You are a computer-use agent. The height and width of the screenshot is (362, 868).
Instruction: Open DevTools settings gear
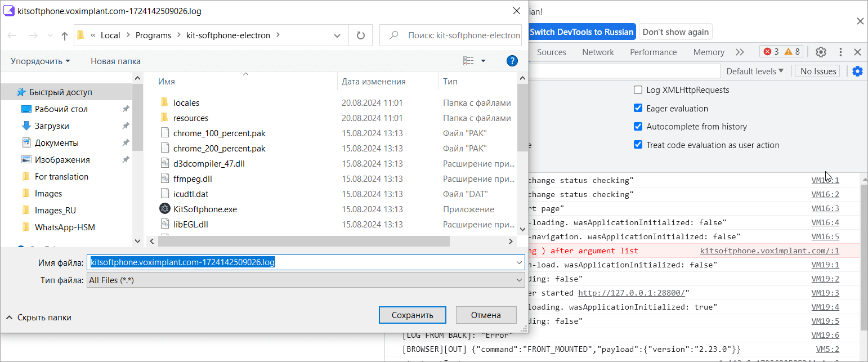[x=821, y=52]
